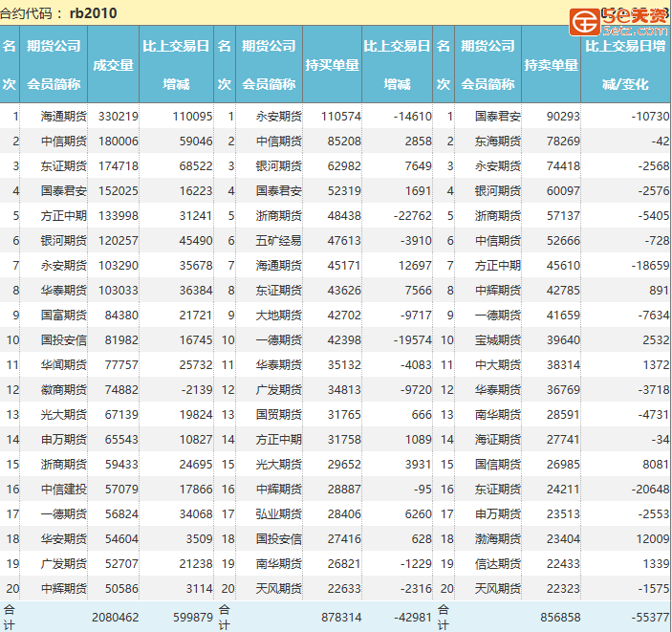This screenshot has height=632, width=672.
Task: Click the 持卖单量 column header
Action: click(x=551, y=65)
